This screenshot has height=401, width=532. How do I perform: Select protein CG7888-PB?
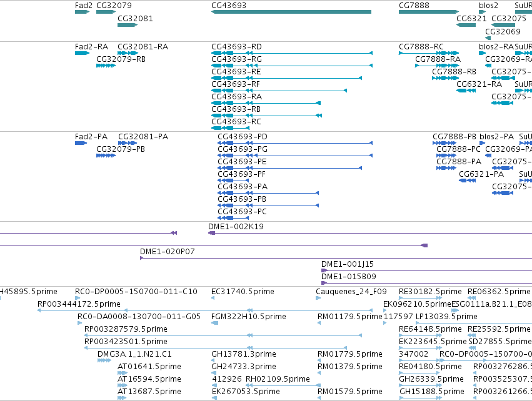tap(444, 143)
